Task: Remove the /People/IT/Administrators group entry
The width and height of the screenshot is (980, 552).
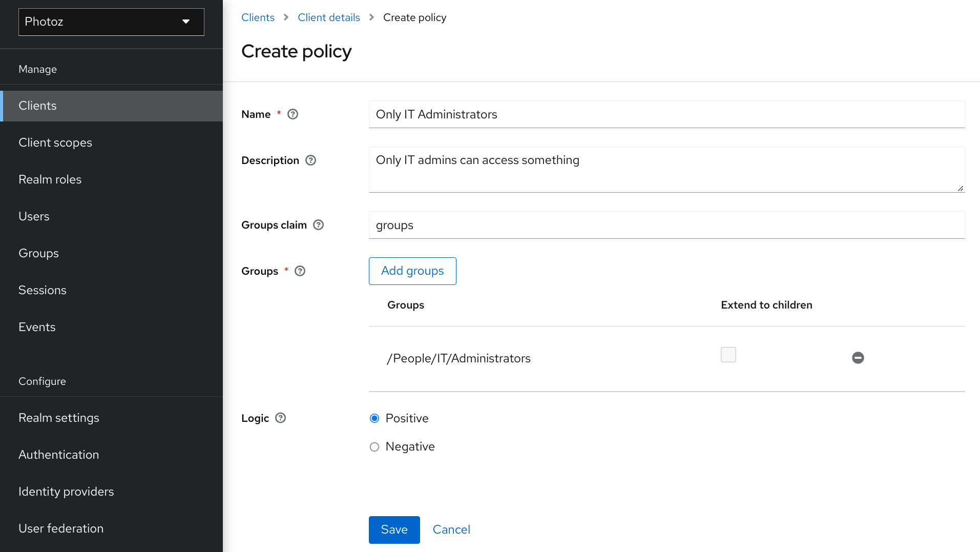Action: (858, 358)
